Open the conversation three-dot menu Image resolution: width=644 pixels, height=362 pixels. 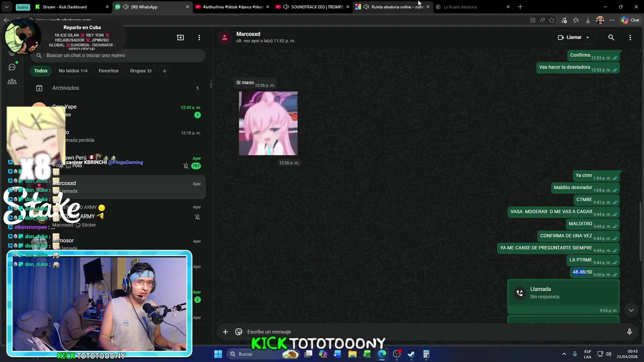(630, 37)
